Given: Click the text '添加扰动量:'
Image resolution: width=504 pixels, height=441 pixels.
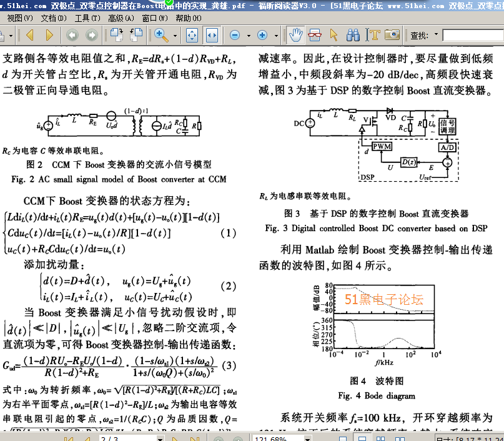Looking at the screenshot, I should [x=54, y=264].
